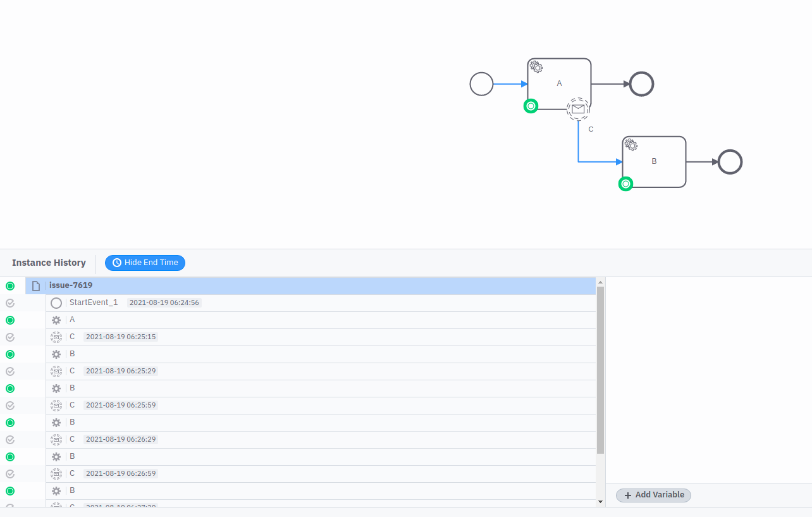The height and width of the screenshot is (517, 812).
Task: Click the scrollbar down arrow in Instance History
Action: (601, 502)
